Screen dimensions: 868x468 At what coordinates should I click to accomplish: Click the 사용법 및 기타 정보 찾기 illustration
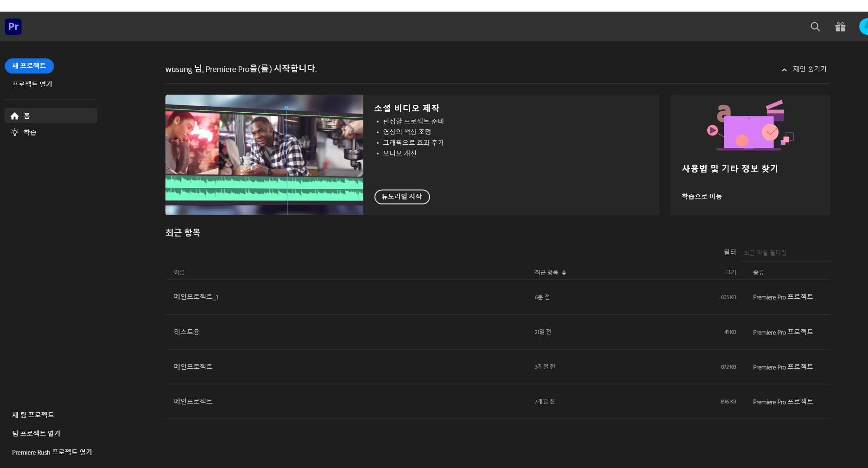click(750, 125)
